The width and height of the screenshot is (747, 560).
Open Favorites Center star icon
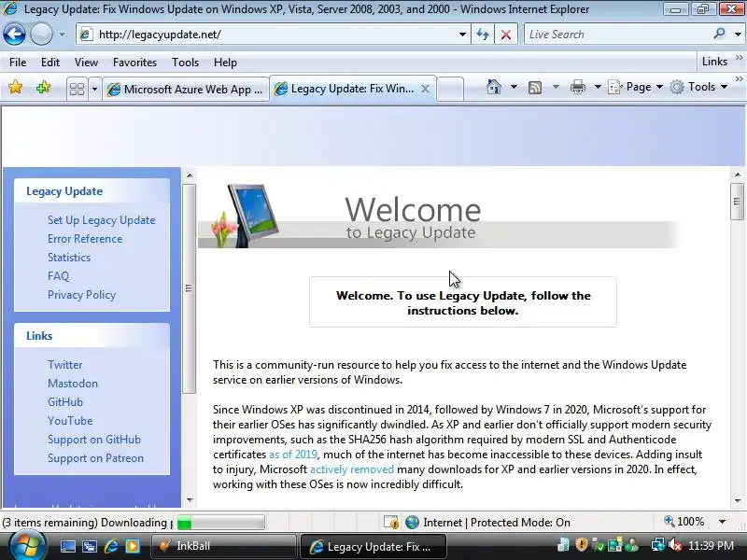[15, 87]
